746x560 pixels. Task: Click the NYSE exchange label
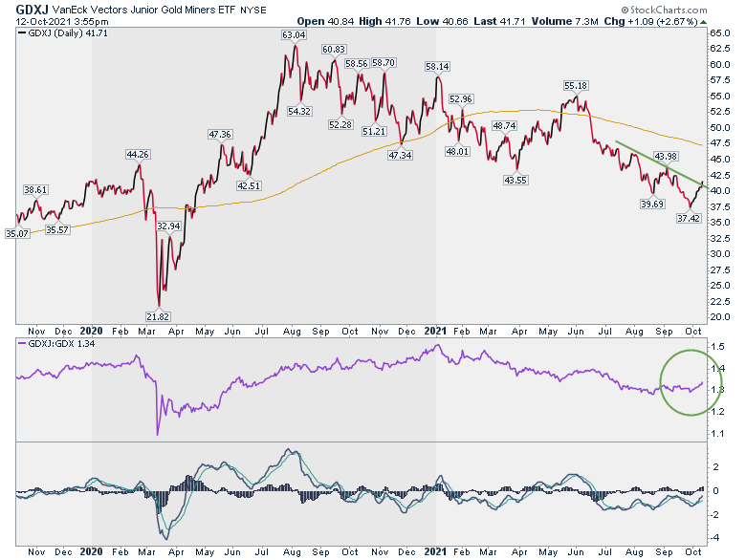253,10
